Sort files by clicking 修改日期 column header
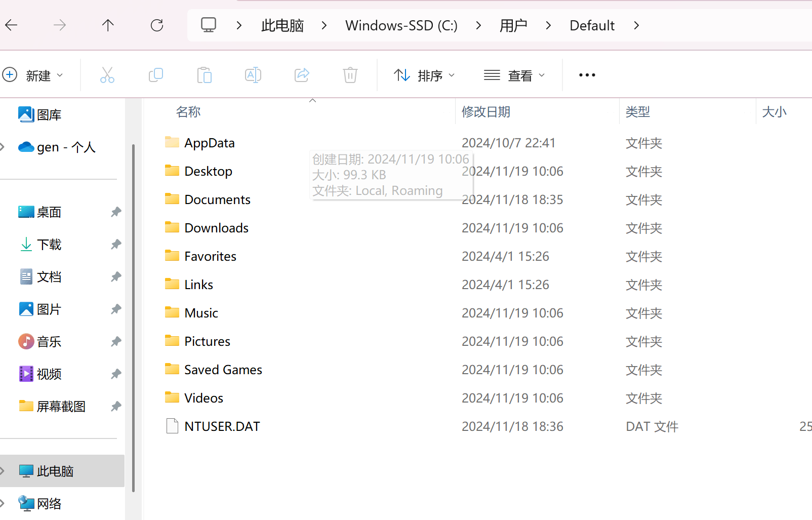This screenshot has width=812, height=520. [485, 112]
